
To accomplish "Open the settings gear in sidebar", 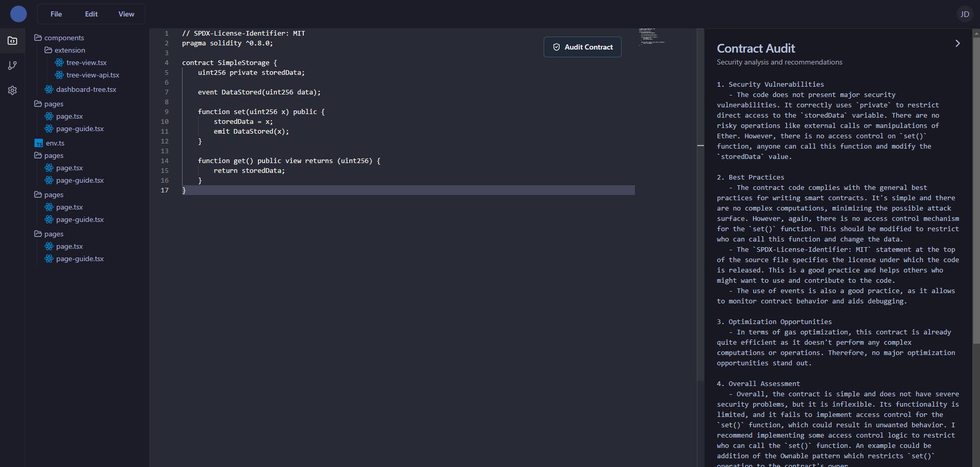I will coord(12,90).
